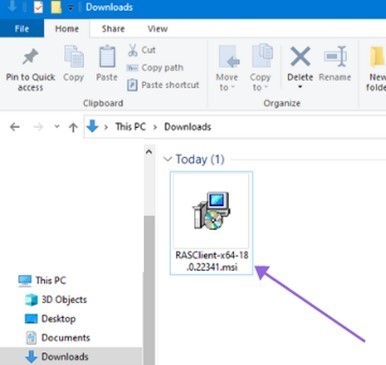Viewport: 386px width, 365px height.
Task: Go back with the left arrow button
Action: (x=15, y=127)
